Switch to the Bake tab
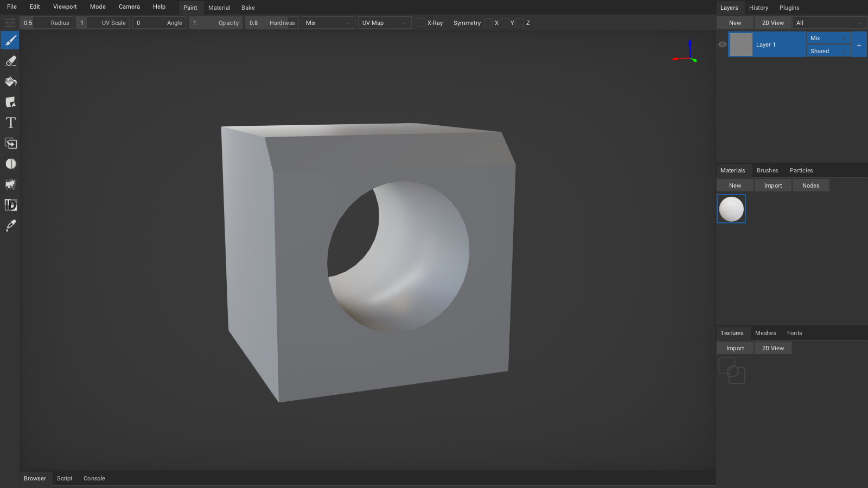 point(248,8)
